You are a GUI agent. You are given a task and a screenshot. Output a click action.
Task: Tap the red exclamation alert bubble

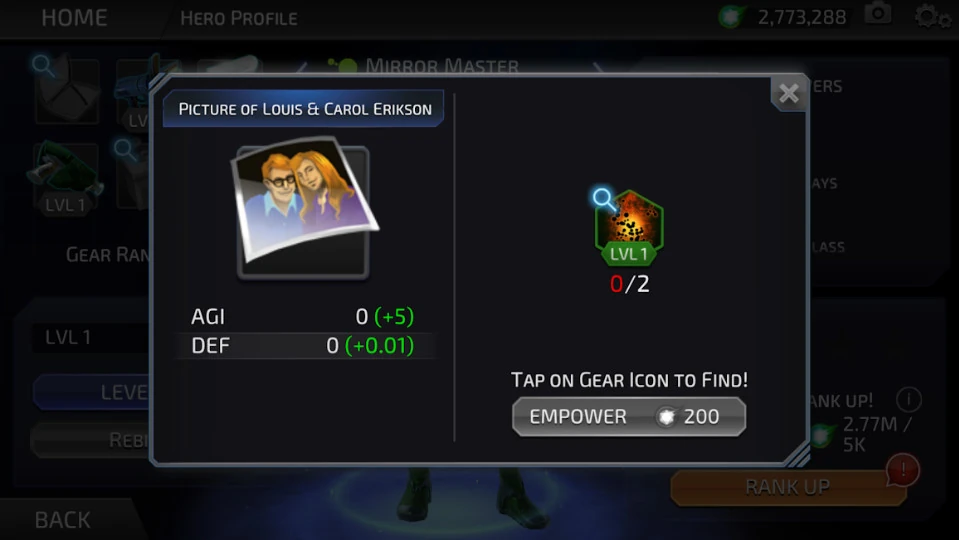click(x=903, y=471)
